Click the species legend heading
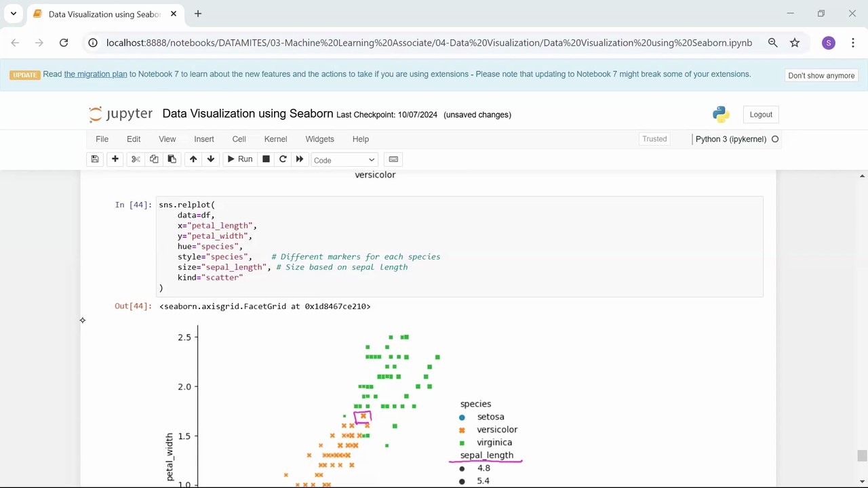The width and height of the screenshot is (868, 488). [x=475, y=404]
